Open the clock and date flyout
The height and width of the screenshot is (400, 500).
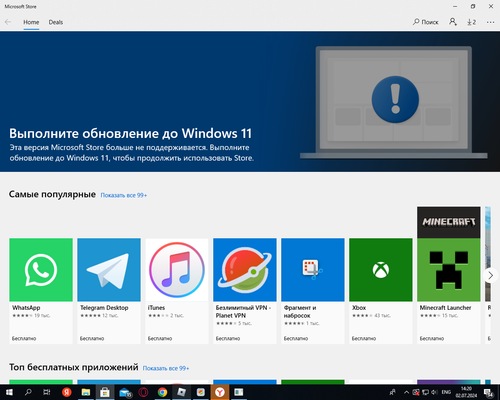(x=466, y=392)
